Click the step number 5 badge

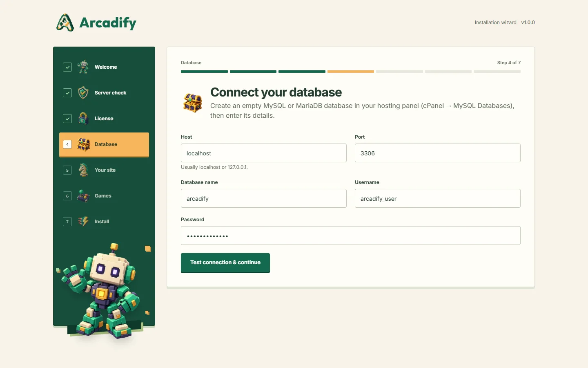click(67, 170)
